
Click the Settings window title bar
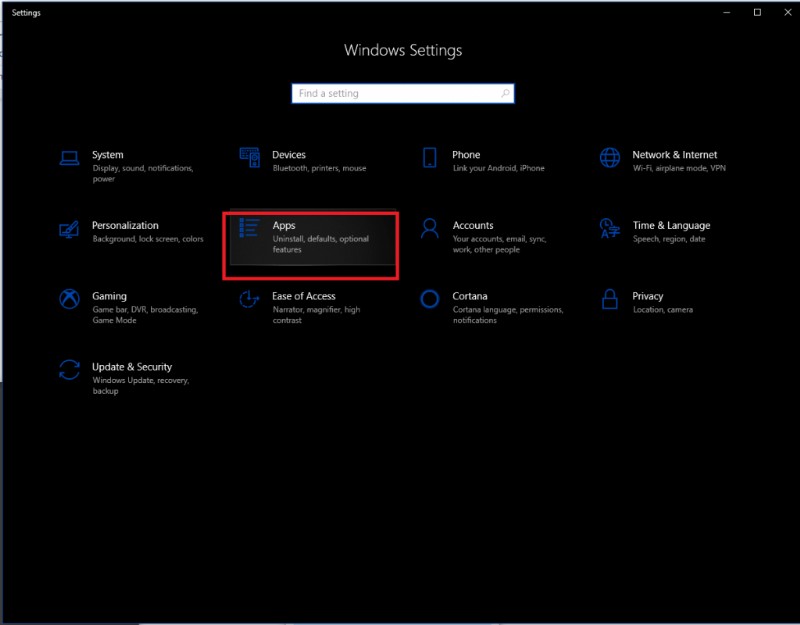pos(400,10)
